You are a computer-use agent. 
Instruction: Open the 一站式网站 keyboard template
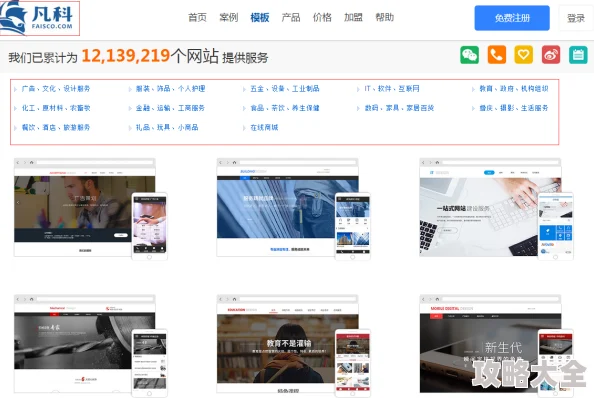[496, 209]
